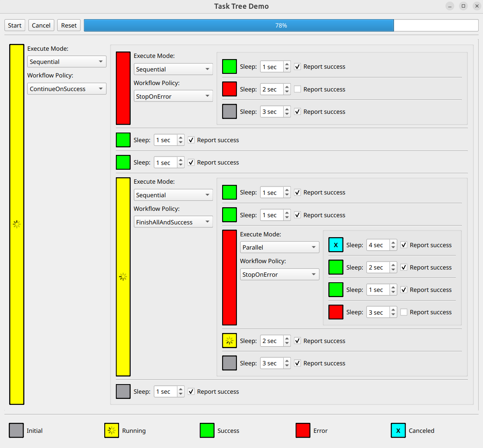
Task: Open the Workflow Policy dropdown showing ContinueOnSuccess
Action: (x=66, y=89)
